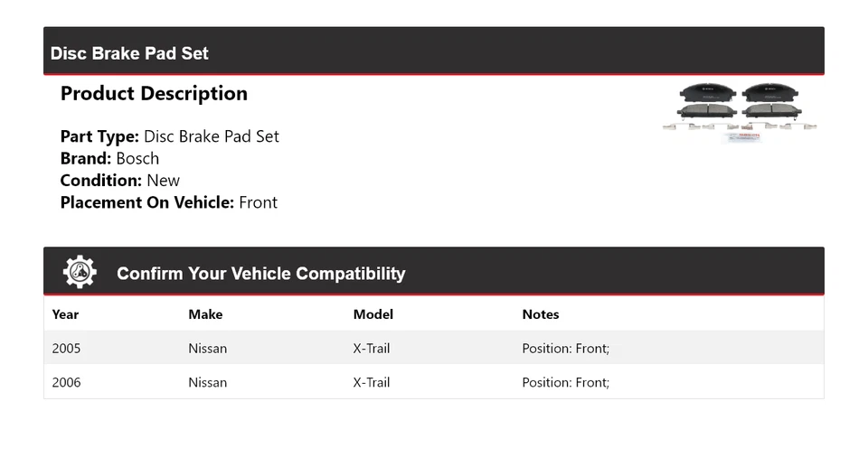Viewport: 868px width, 467px height.
Task: Select the Make column header
Action: point(205,314)
